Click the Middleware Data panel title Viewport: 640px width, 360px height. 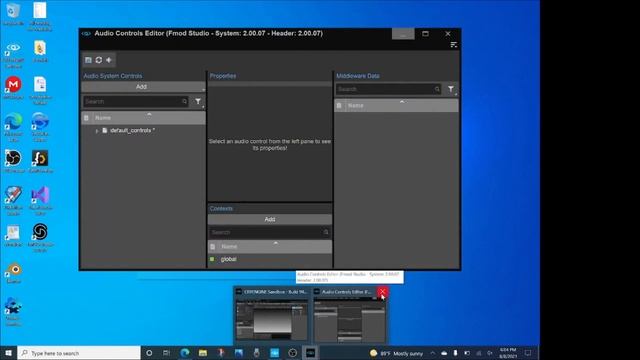pyautogui.click(x=358, y=76)
